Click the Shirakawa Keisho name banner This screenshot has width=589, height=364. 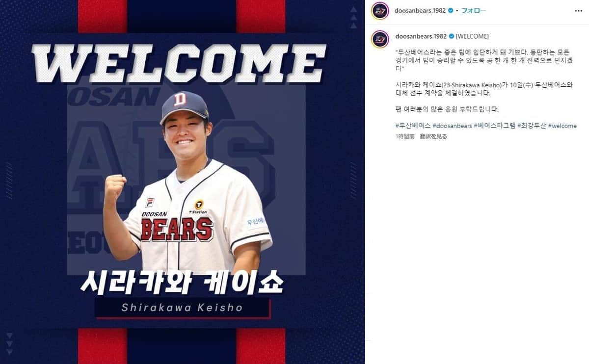click(x=182, y=308)
